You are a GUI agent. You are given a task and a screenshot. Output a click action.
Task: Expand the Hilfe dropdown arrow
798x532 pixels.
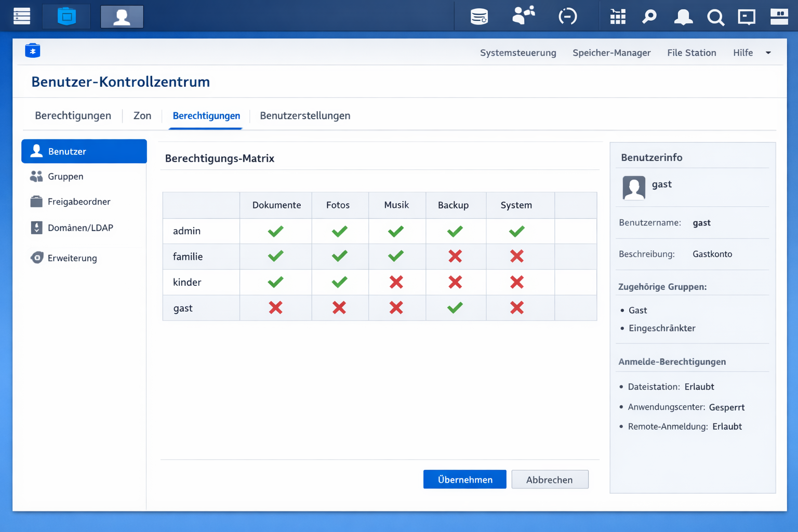pos(768,52)
